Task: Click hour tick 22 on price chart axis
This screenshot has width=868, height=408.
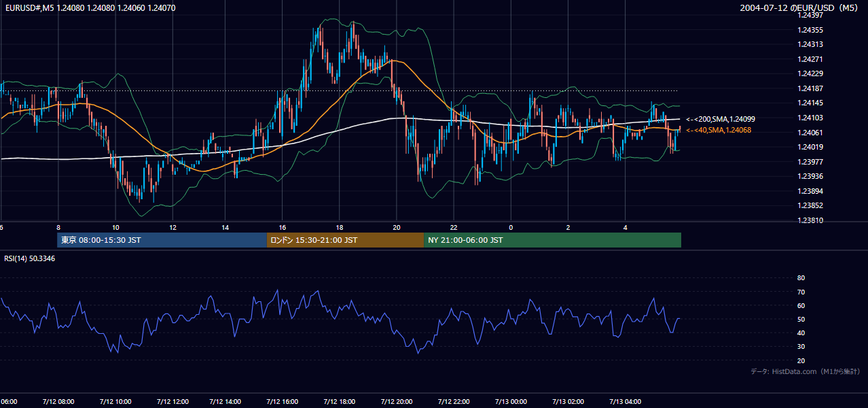Action: pyautogui.click(x=454, y=227)
